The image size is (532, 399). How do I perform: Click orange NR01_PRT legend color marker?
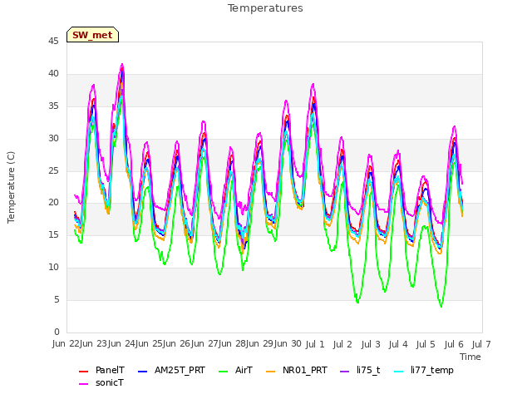pos(270,372)
